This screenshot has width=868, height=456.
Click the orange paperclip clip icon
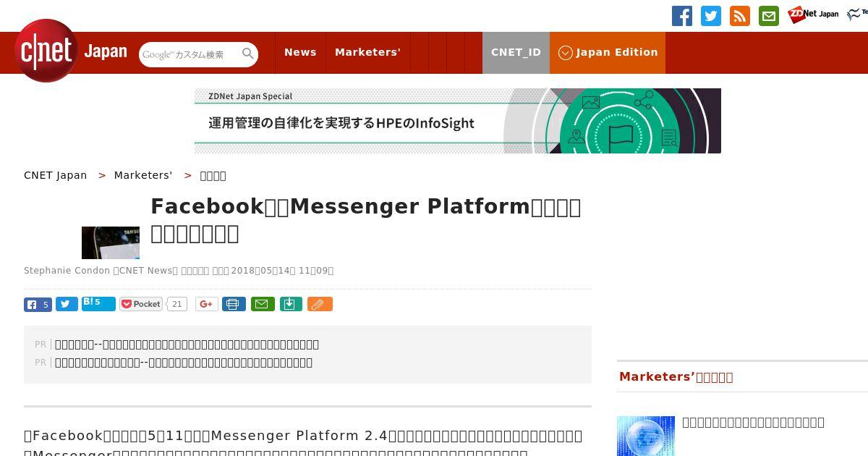320,304
